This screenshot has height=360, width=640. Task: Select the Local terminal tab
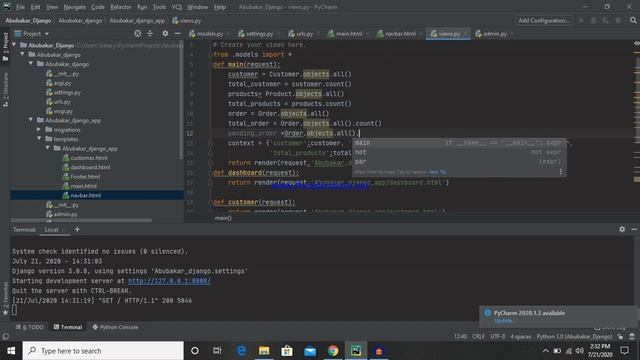point(51,230)
